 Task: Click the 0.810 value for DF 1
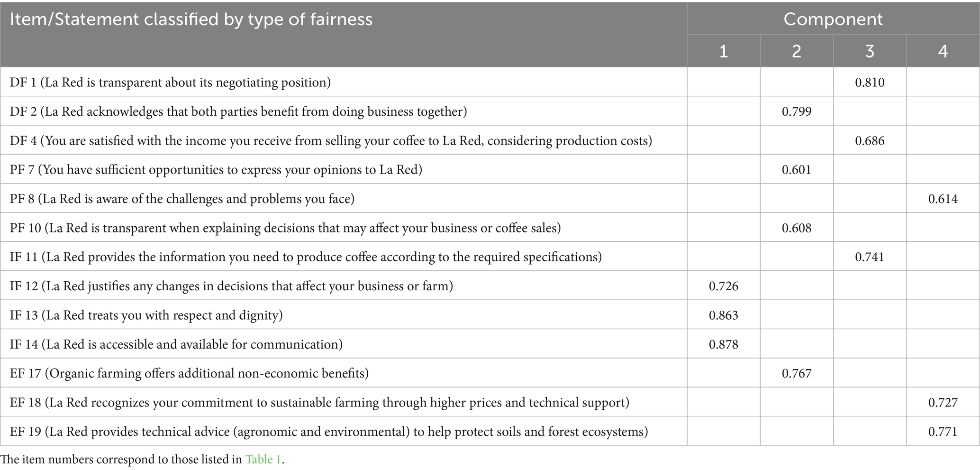click(x=870, y=83)
